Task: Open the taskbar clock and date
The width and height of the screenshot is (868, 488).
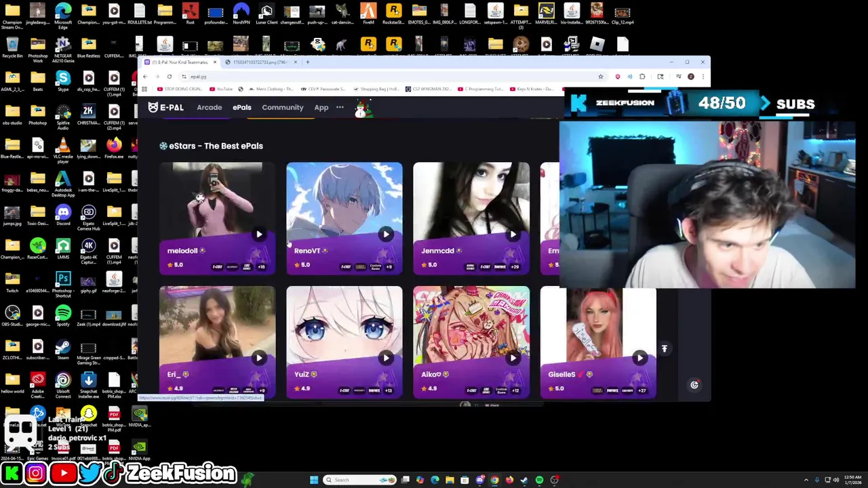Action: pyautogui.click(x=852, y=480)
